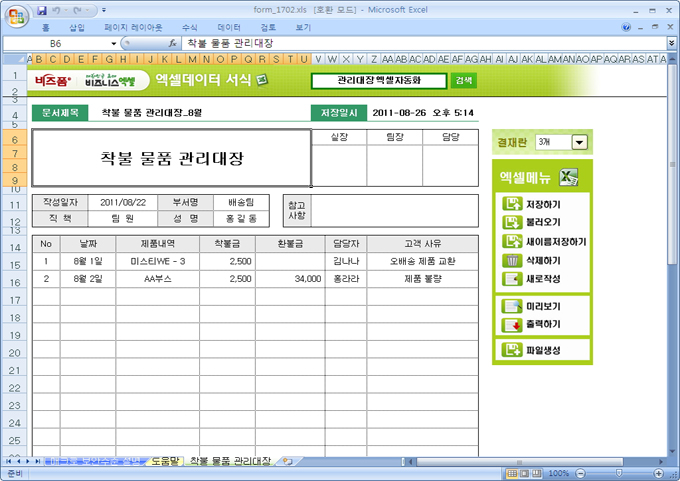The image size is (680, 481).
Task: Click the Excel help question mark icon
Action: coord(626,27)
